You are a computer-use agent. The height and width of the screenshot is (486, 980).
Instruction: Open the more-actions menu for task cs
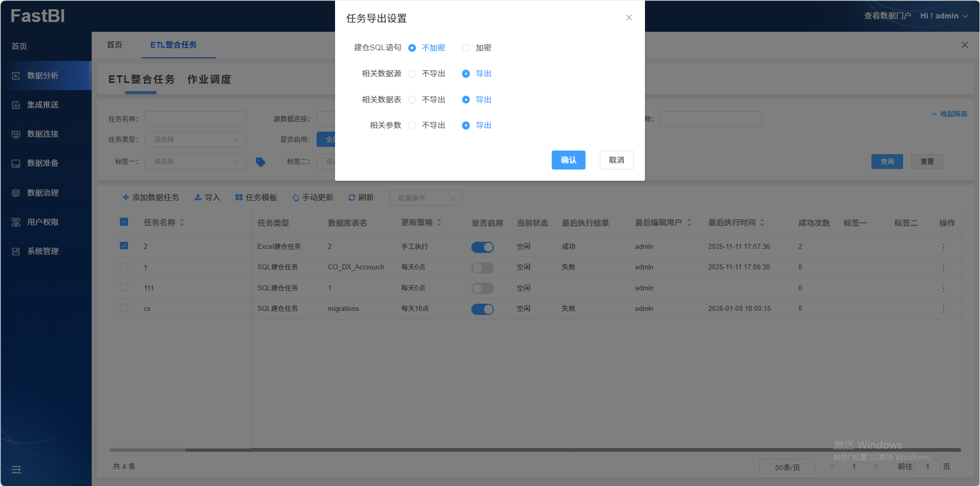[943, 309]
